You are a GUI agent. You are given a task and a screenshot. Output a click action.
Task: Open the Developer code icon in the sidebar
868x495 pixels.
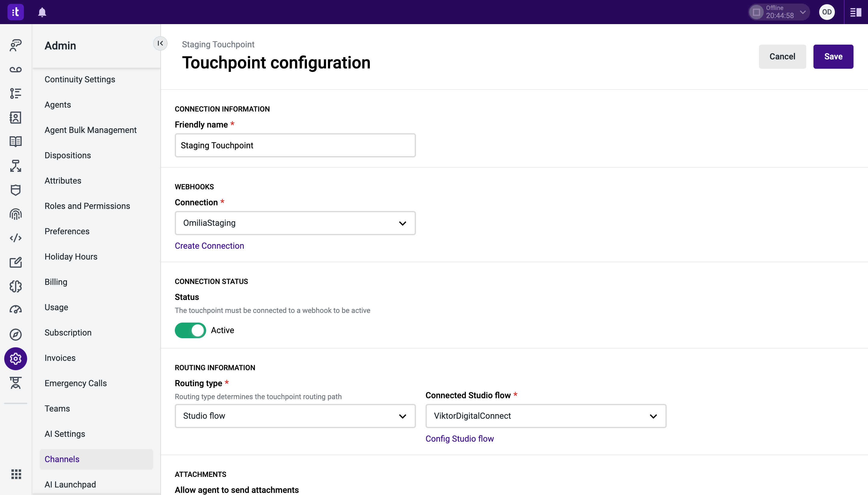point(15,238)
